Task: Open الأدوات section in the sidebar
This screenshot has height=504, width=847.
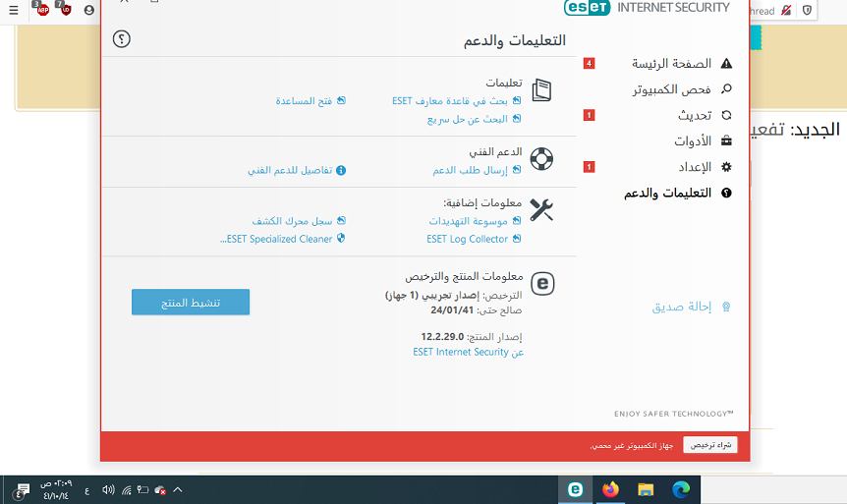Action: tap(693, 141)
